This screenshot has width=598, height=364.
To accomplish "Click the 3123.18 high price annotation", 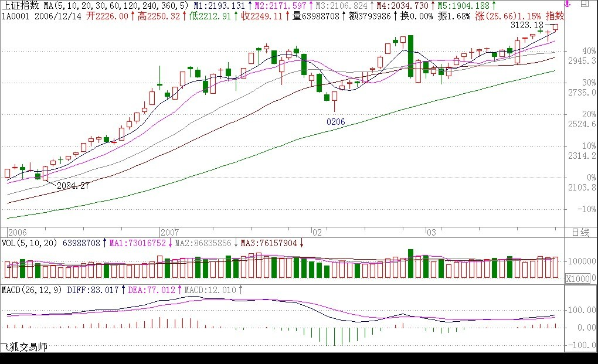I will coord(526,25).
